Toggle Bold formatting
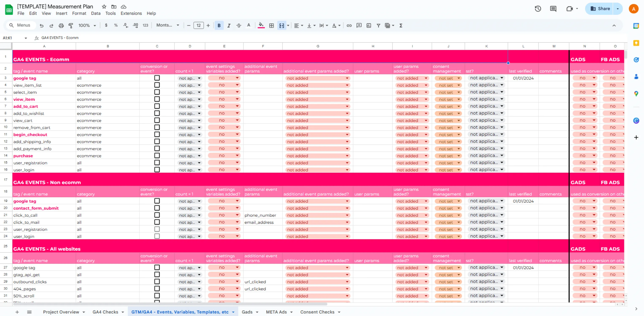 pyautogui.click(x=219, y=25)
